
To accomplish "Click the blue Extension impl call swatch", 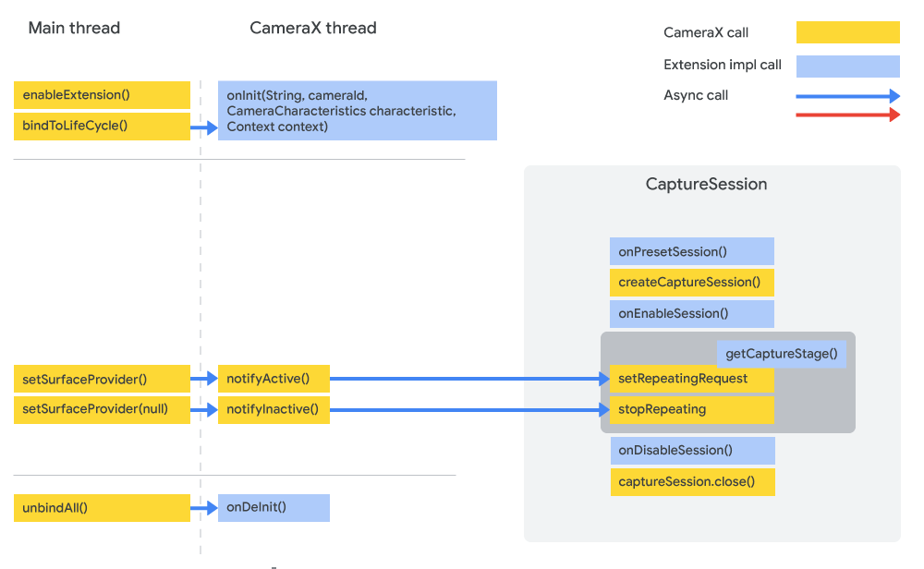I will (x=847, y=66).
